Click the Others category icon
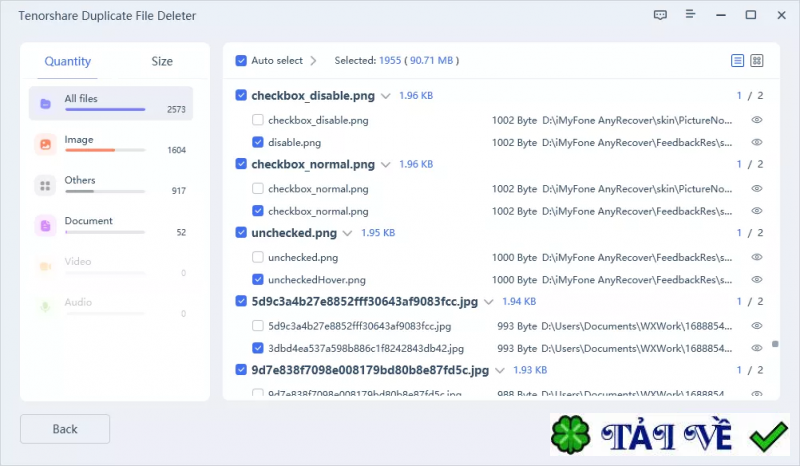This screenshot has height=466, width=800. click(45, 185)
